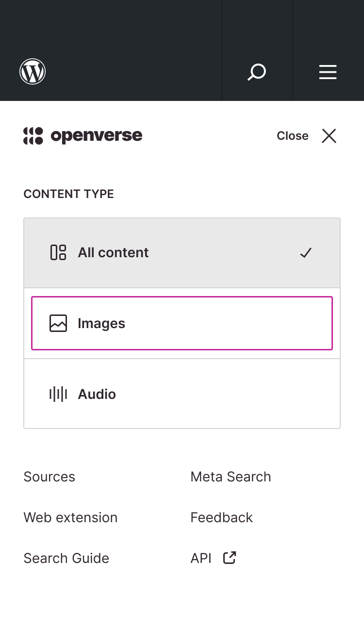
Task: Click the Web extension link
Action: point(70,517)
